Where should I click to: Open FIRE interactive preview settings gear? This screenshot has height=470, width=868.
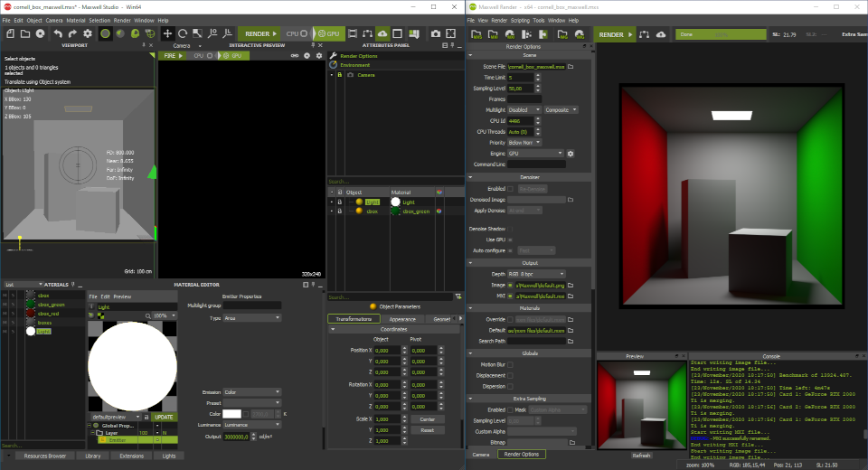coord(319,55)
